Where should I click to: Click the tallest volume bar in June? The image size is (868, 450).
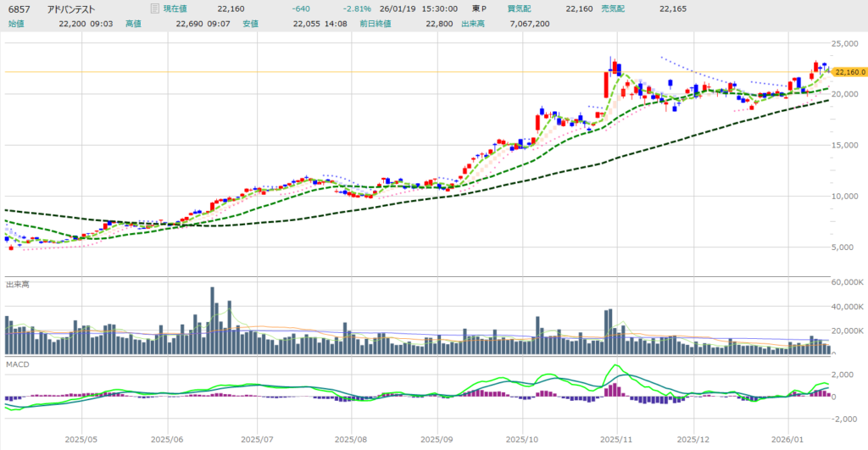click(x=212, y=322)
